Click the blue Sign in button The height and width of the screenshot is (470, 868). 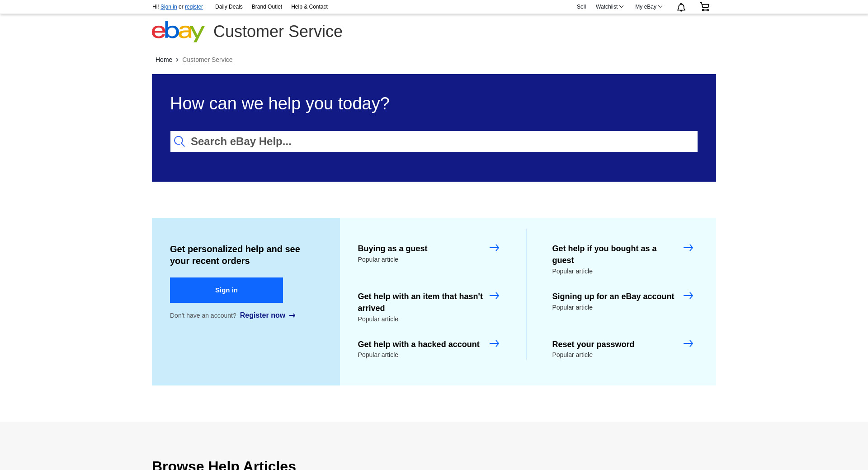coord(226,290)
